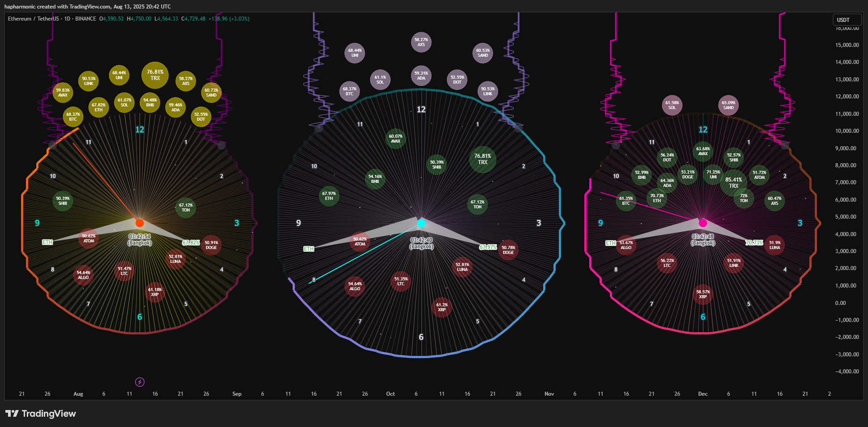
Task: Click the Ethereum / TetherUS symbol title
Action: [x=33, y=19]
